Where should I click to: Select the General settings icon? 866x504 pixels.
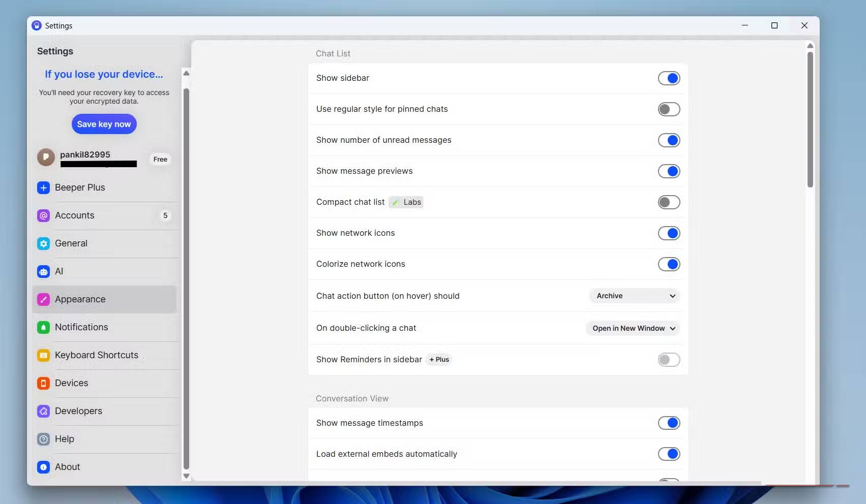(x=43, y=243)
